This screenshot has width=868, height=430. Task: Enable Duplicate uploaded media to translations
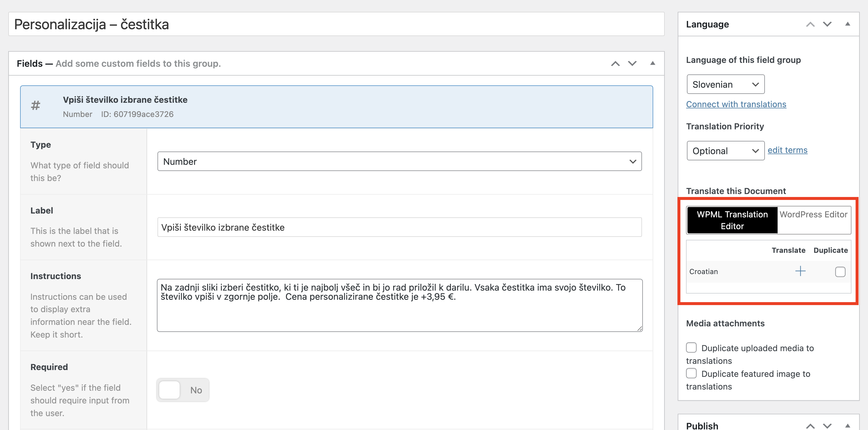(691, 347)
